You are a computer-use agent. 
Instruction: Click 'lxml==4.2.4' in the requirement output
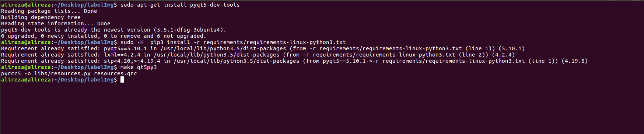coord(122,55)
